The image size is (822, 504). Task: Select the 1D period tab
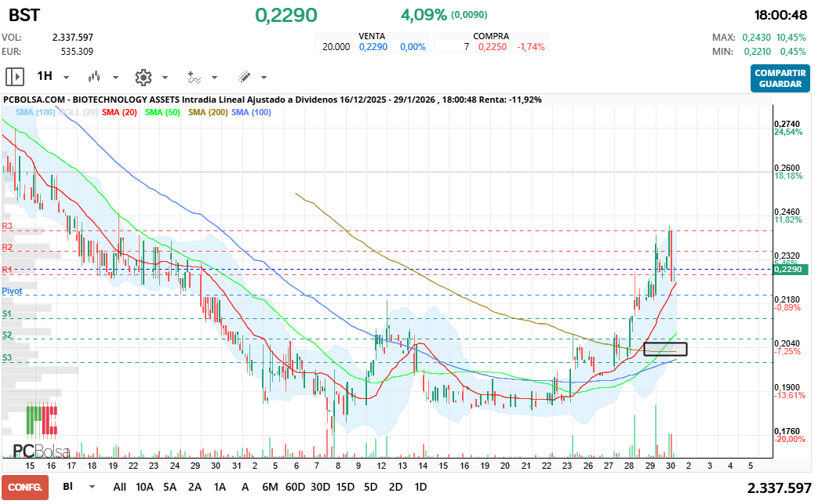(x=420, y=487)
